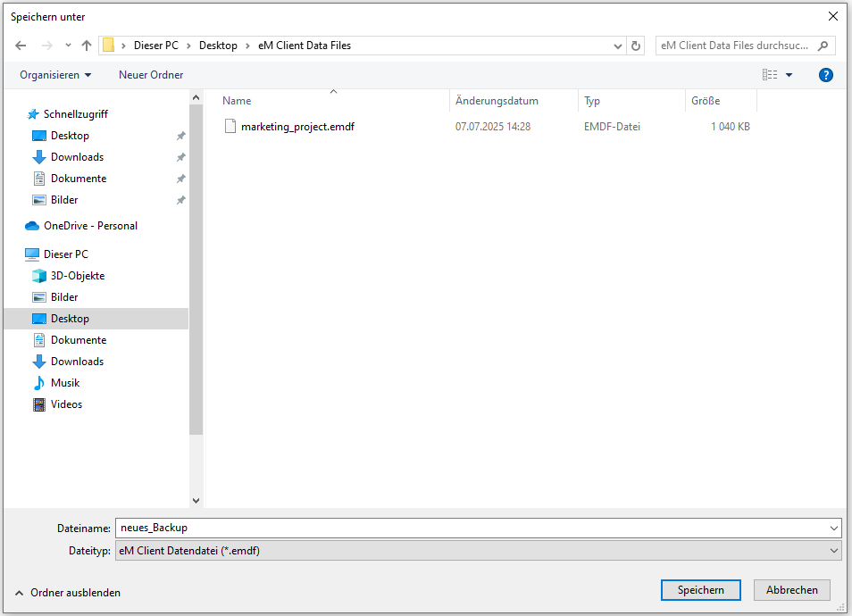This screenshot has width=852, height=616.
Task: Click the back navigation arrow
Action: 21,46
